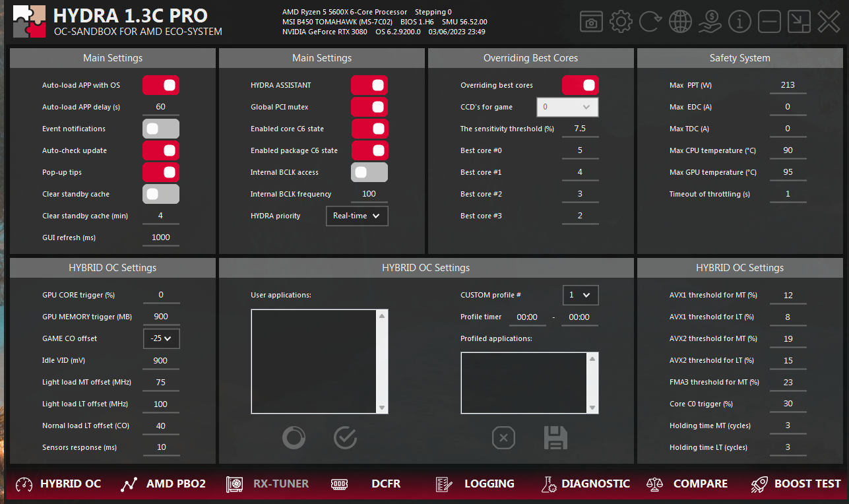Launch the BOOST TEST tab
The height and width of the screenshot is (504, 849).
(x=796, y=484)
